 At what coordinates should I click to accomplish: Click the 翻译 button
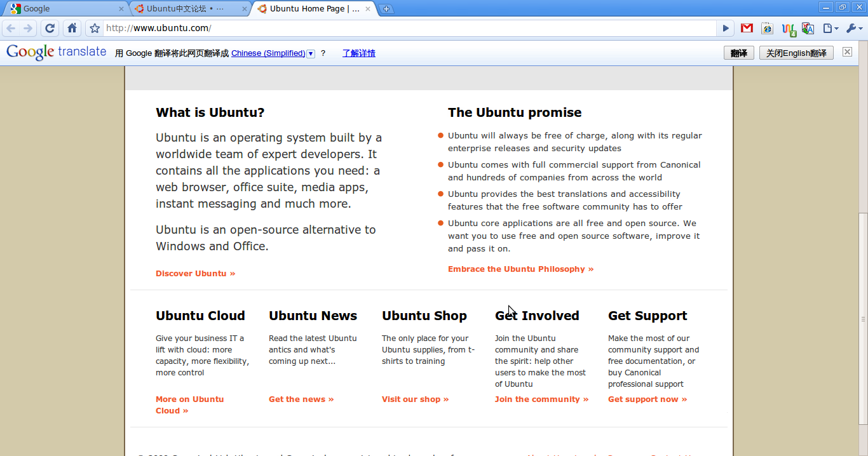point(739,53)
